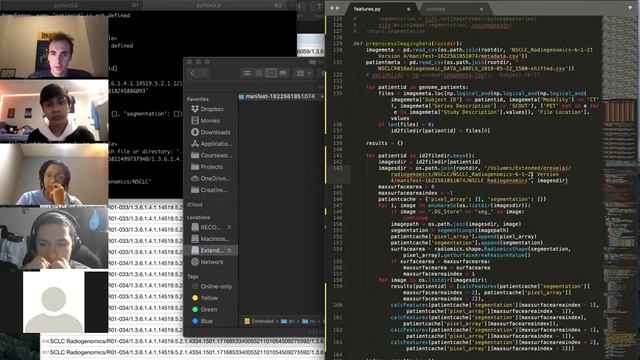Select the Yellow tag
The width and height of the screenshot is (640, 360).
click(x=205, y=298)
